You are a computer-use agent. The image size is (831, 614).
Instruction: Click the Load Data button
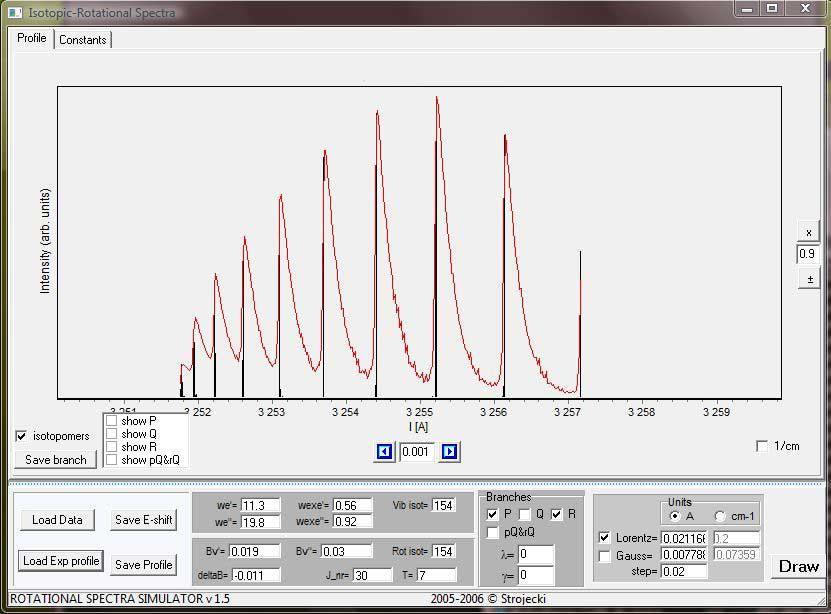click(57, 520)
